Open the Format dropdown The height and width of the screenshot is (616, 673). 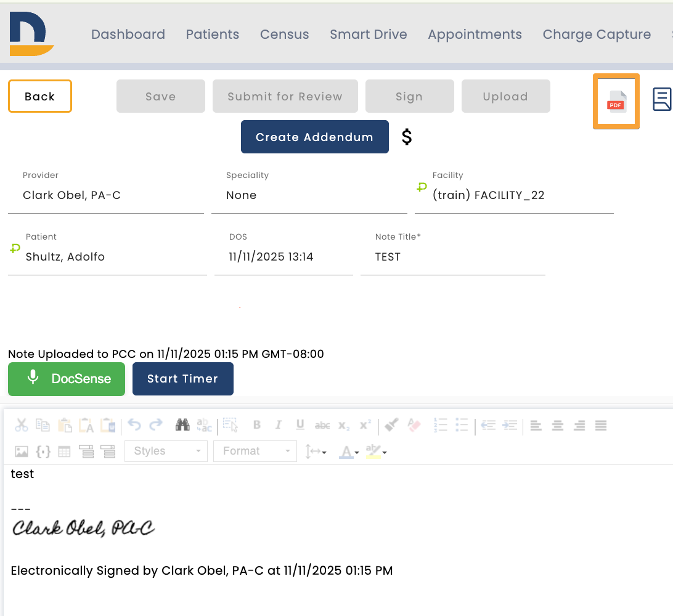(x=255, y=451)
